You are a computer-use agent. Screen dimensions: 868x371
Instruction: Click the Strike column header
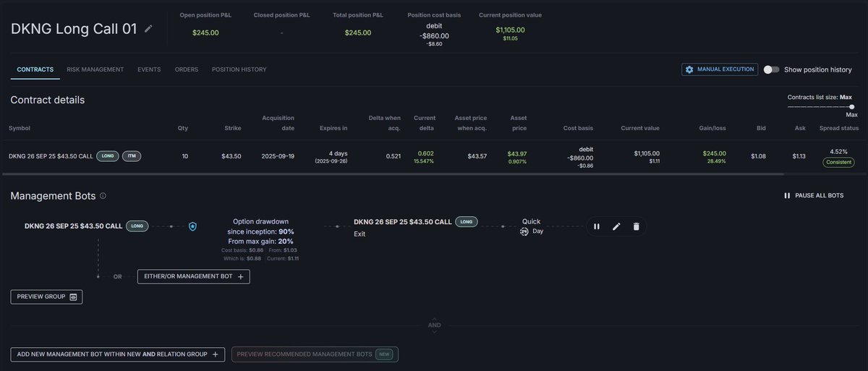232,128
